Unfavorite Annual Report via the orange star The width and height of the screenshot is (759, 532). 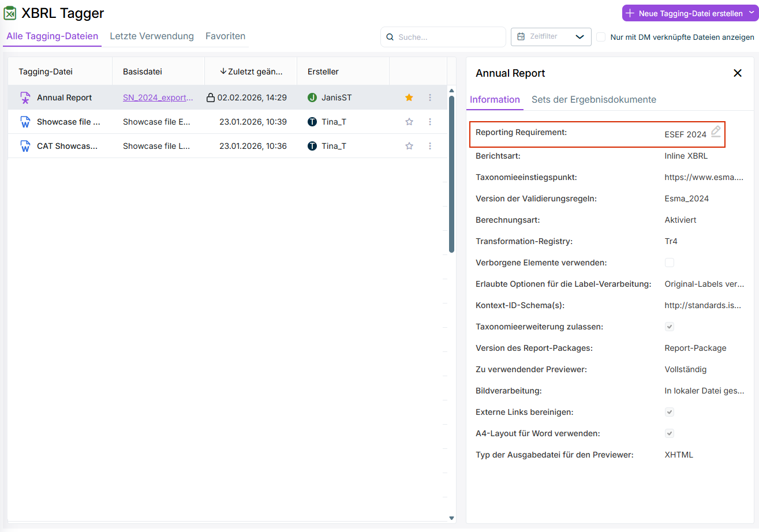coord(409,98)
